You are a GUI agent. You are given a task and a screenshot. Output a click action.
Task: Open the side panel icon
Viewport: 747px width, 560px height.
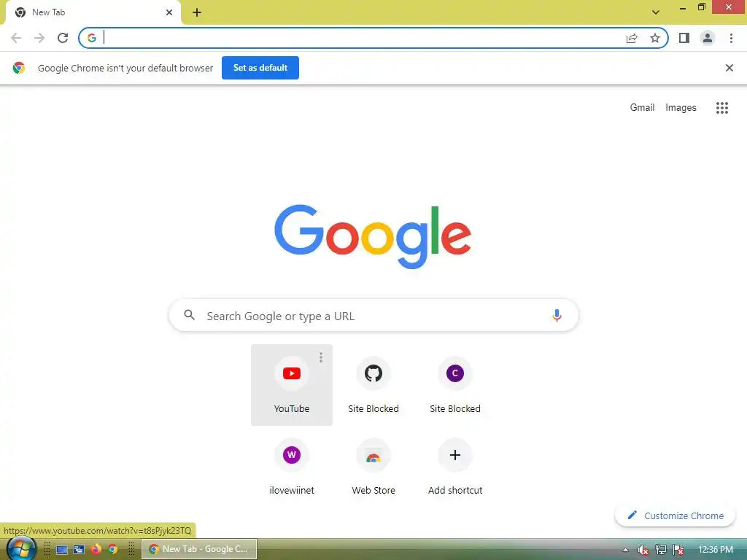coord(684,38)
